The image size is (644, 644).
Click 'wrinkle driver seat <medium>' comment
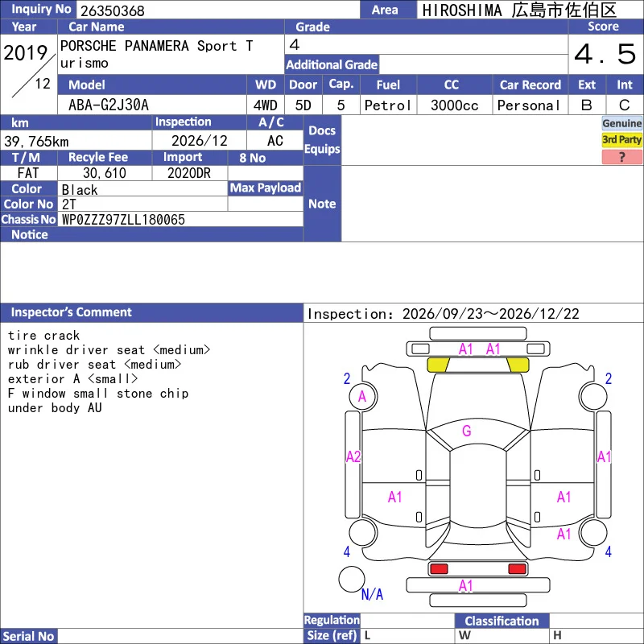109,350
